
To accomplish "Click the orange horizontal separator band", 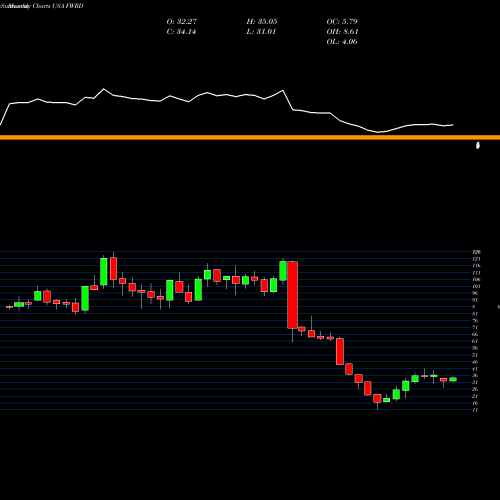I will point(250,137).
